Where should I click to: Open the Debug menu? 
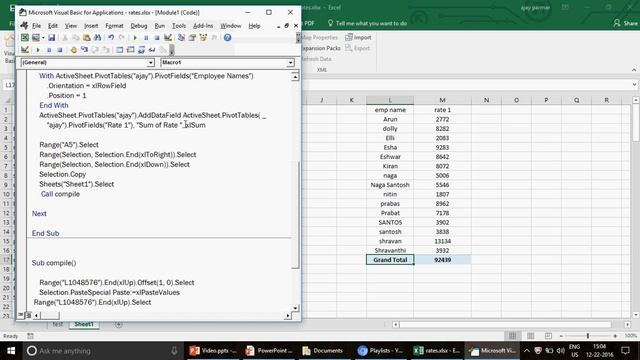[139, 26]
